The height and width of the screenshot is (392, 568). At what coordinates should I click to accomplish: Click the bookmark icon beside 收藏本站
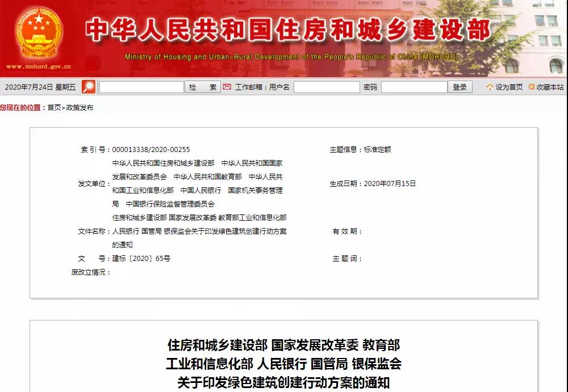click(x=532, y=87)
